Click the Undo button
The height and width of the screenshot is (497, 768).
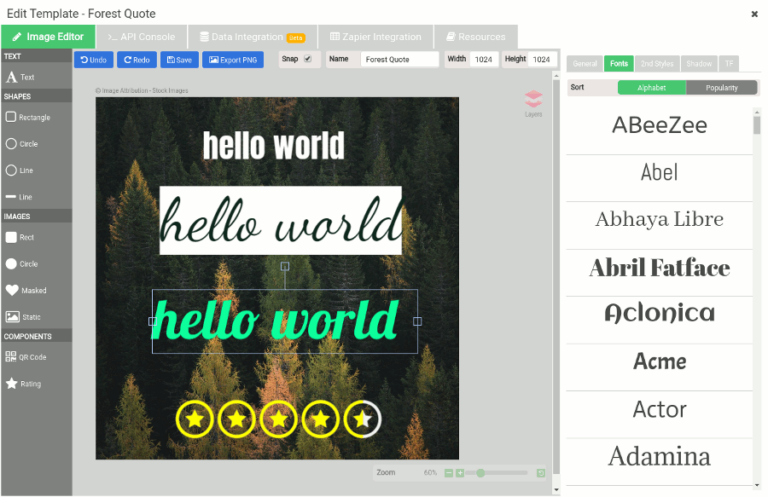93,60
